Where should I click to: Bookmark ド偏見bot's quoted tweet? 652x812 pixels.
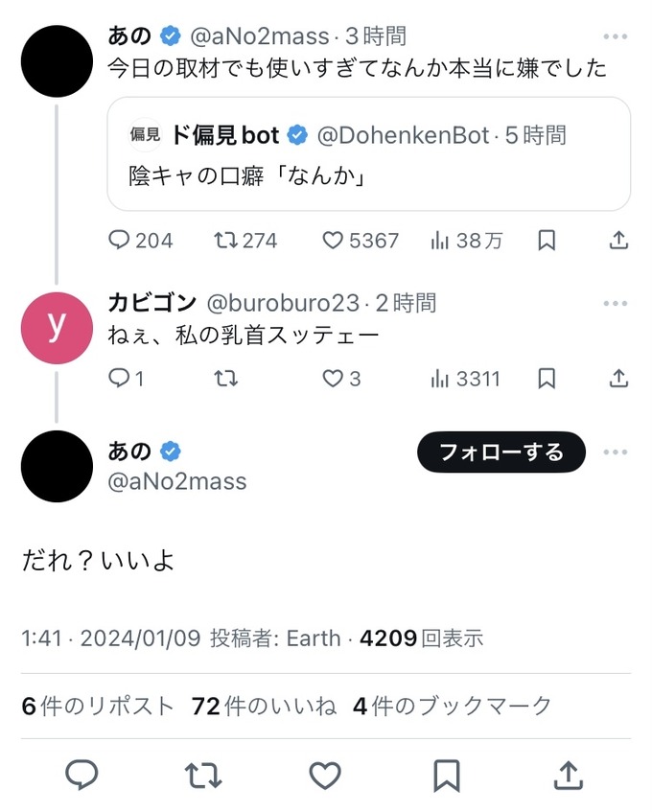point(547,241)
